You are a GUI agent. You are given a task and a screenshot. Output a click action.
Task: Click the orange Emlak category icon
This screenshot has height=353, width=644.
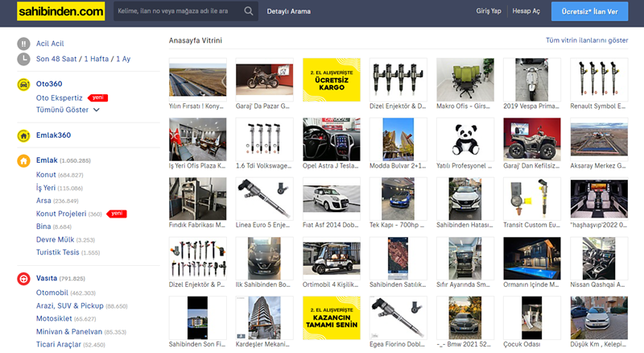click(x=23, y=160)
